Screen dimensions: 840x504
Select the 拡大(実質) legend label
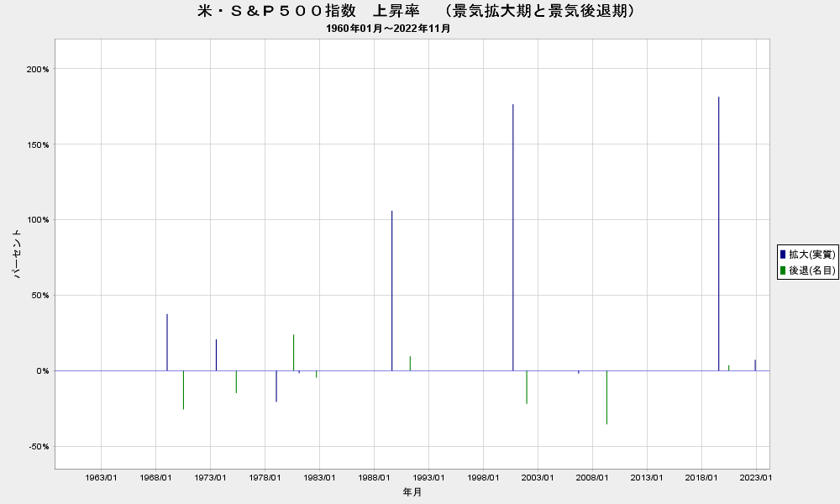[x=811, y=255]
